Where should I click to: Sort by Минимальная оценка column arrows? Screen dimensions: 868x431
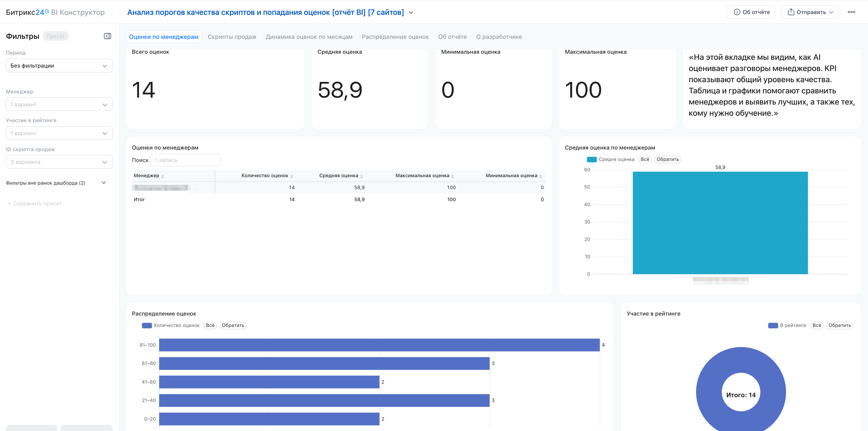point(541,176)
